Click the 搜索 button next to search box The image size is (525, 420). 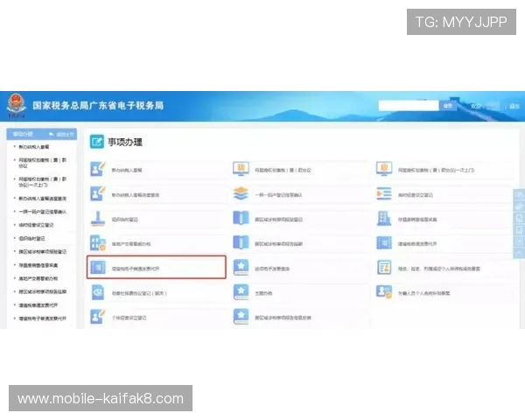448,106
